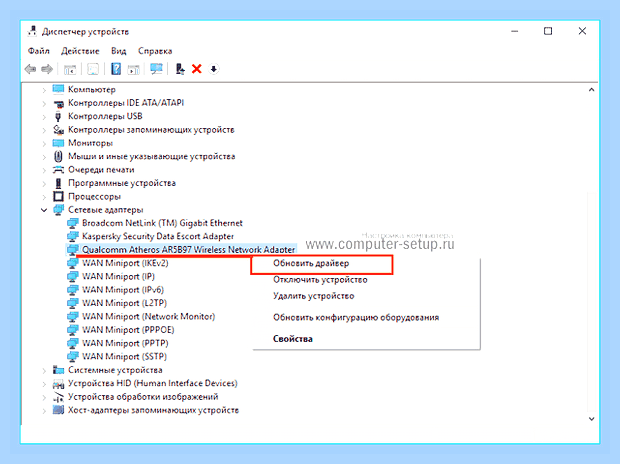Viewport: 620px width, 464px height.
Task: Open the Справка menu
Action: pos(155,51)
